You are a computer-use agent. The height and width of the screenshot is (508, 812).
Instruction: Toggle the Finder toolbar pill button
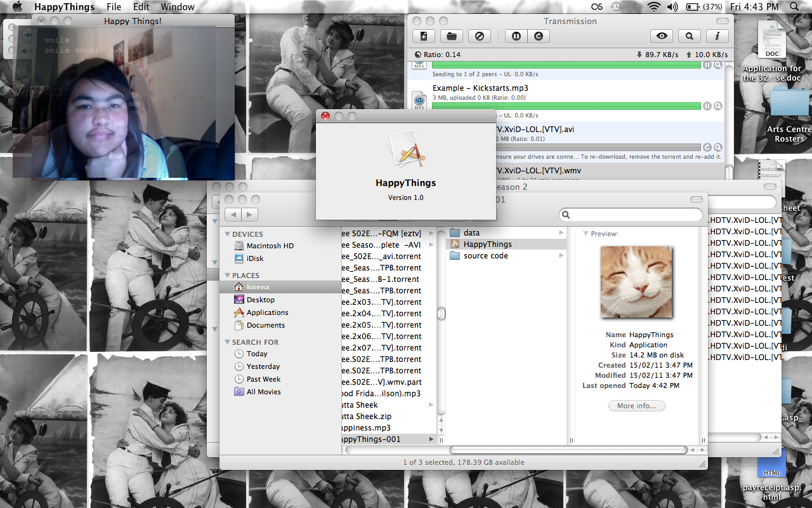coord(695,199)
